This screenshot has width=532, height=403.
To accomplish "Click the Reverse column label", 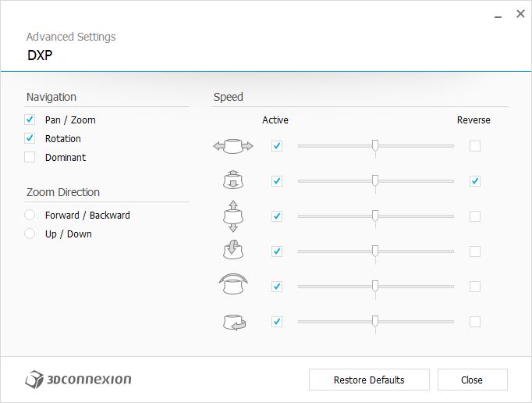I will [x=473, y=120].
